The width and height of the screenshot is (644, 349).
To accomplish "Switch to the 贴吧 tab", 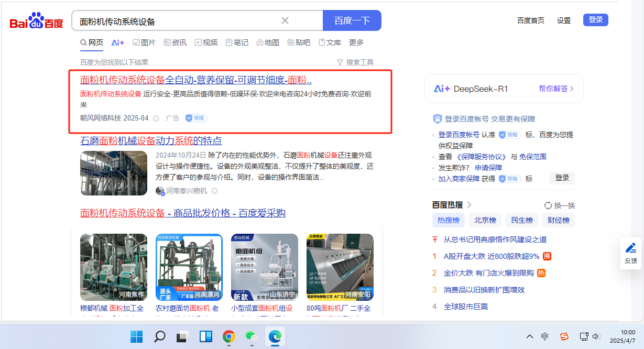I will 299,42.
